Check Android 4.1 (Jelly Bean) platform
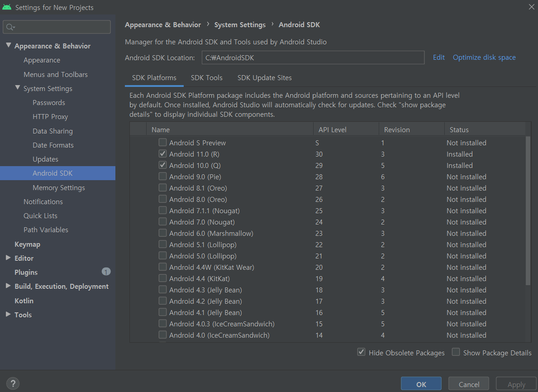This screenshot has width=538, height=392. coord(162,312)
